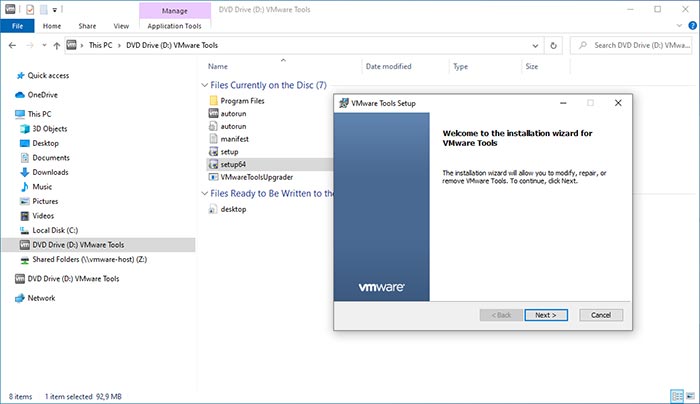
Task: Go up one folder level
Action: 57,45
